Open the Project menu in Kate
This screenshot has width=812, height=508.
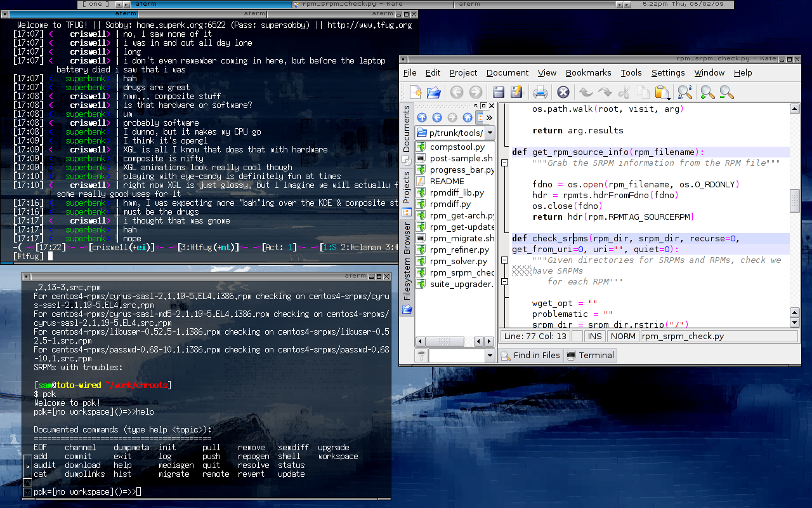click(463, 72)
